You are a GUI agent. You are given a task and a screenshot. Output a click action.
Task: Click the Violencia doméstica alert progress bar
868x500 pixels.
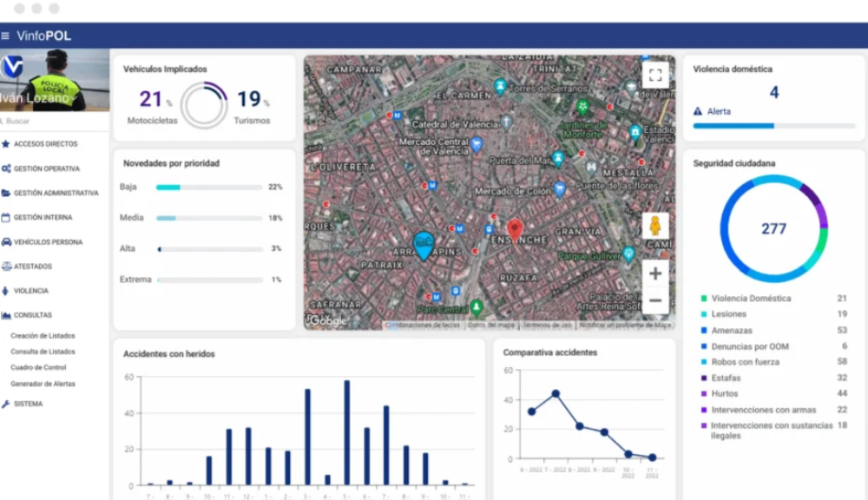click(774, 126)
